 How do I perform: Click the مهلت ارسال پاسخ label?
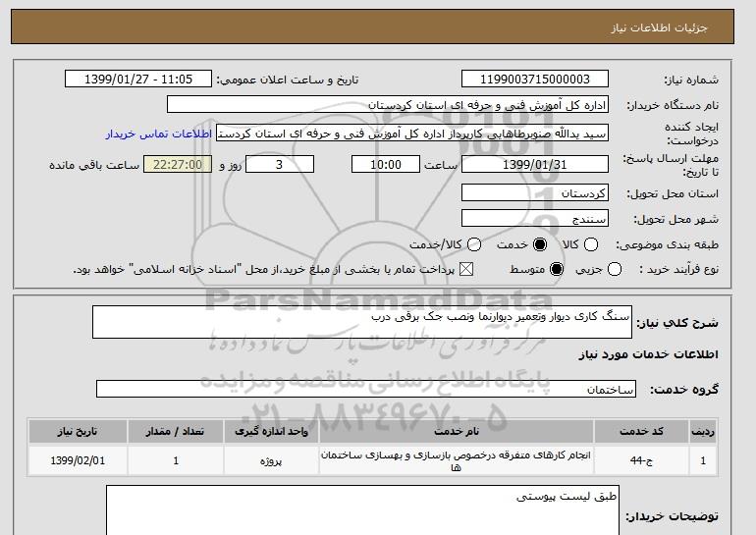(671, 165)
